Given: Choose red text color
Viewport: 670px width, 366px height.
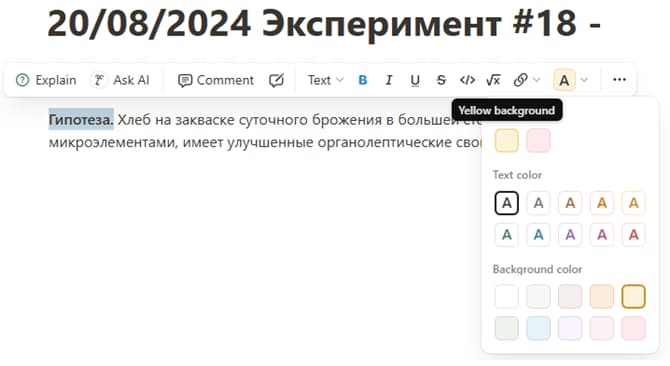Looking at the screenshot, I should click(x=633, y=234).
